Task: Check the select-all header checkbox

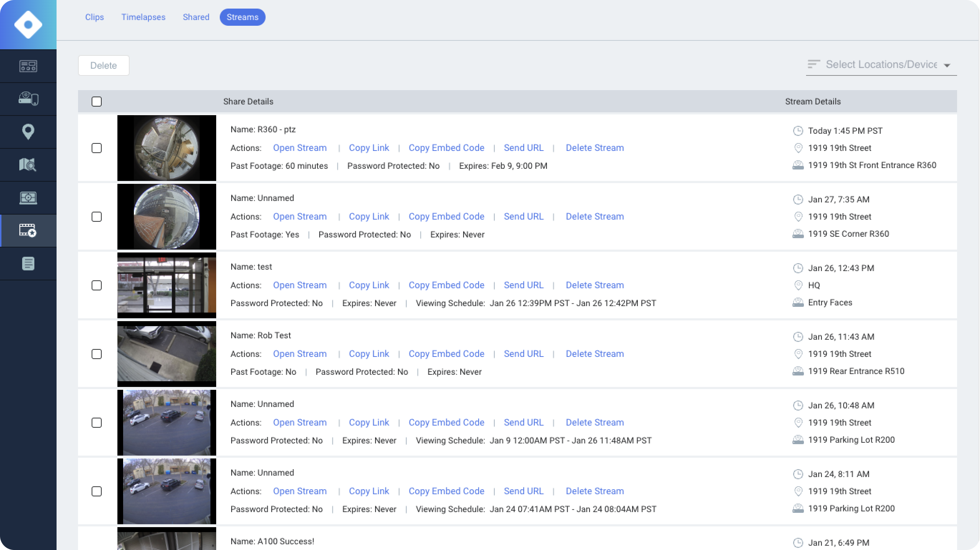Action: tap(97, 102)
